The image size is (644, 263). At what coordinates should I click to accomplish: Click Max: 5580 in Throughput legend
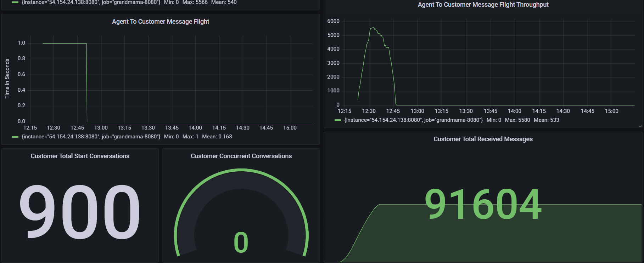[x=517, y=120]
